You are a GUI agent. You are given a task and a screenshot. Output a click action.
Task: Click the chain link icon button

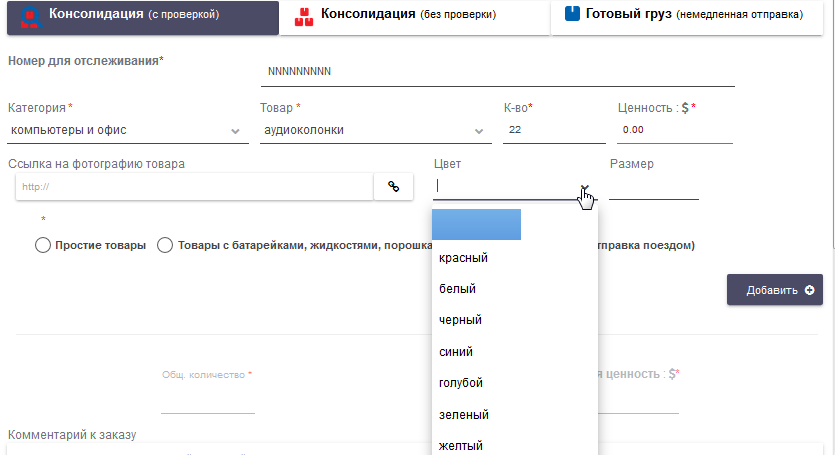[393, 186]
